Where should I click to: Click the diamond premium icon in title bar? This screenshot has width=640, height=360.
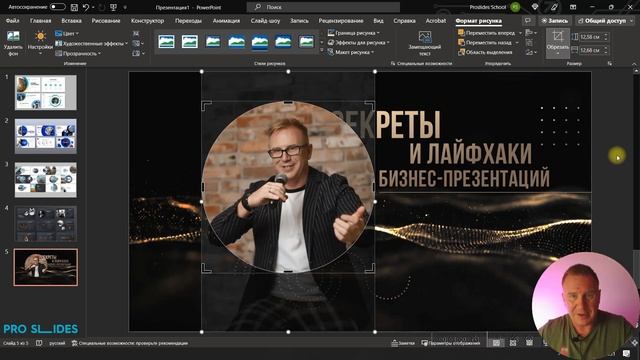535,7
